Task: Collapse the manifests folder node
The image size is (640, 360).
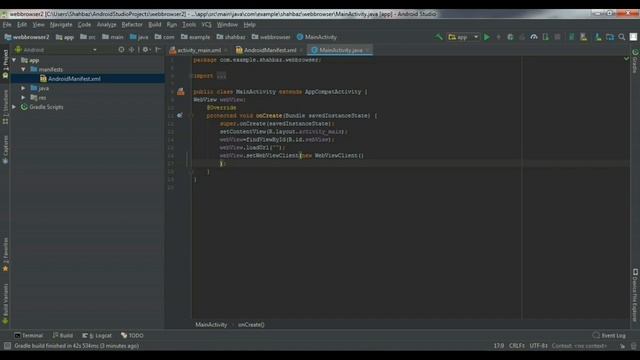Action: [x=24, y=69]
